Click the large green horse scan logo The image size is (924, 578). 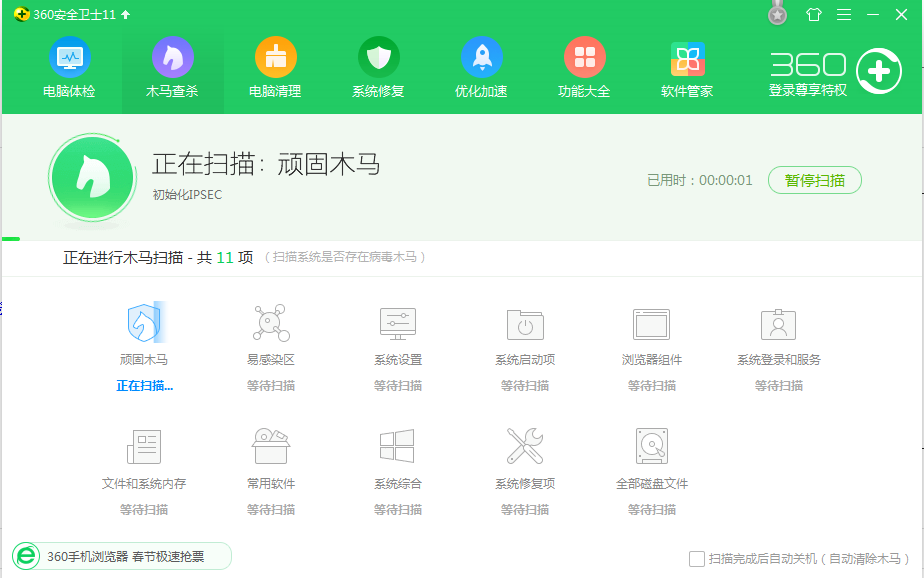[93, 177]
